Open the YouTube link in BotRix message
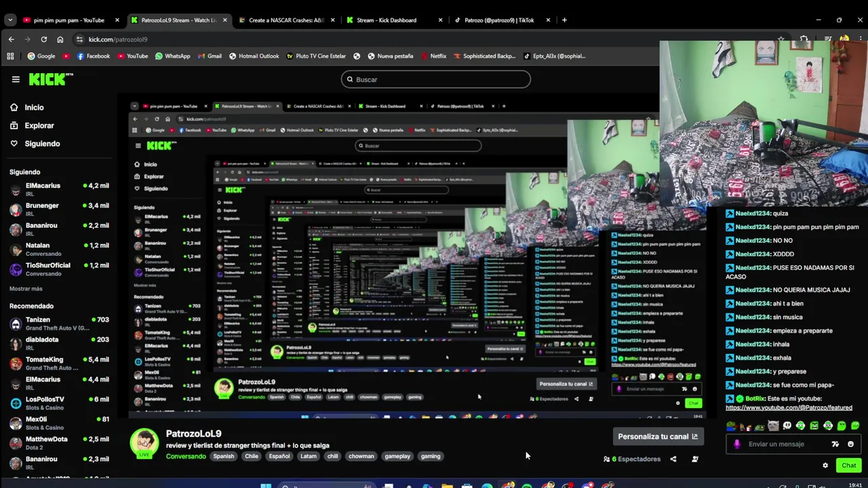Viewport: 868px width, 488px height. [789, 407]
